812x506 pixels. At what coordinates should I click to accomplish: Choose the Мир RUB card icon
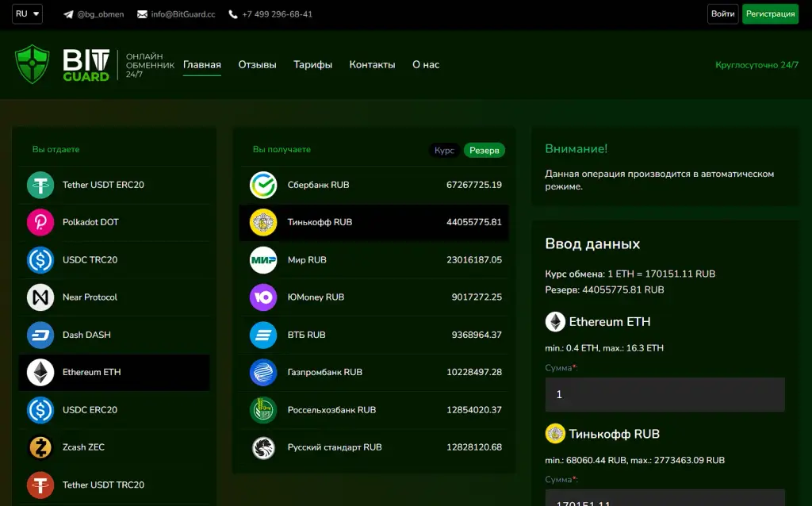click(x=263, y=260)
